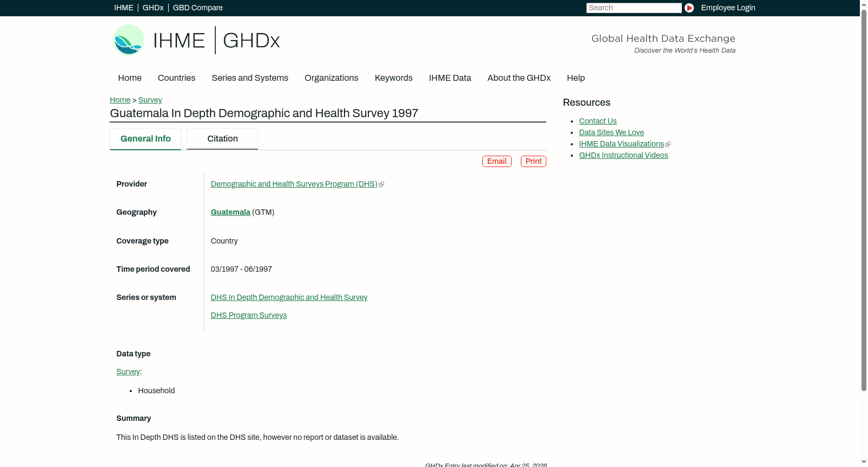Open GBD Compare in top bar

click(197, 8)
